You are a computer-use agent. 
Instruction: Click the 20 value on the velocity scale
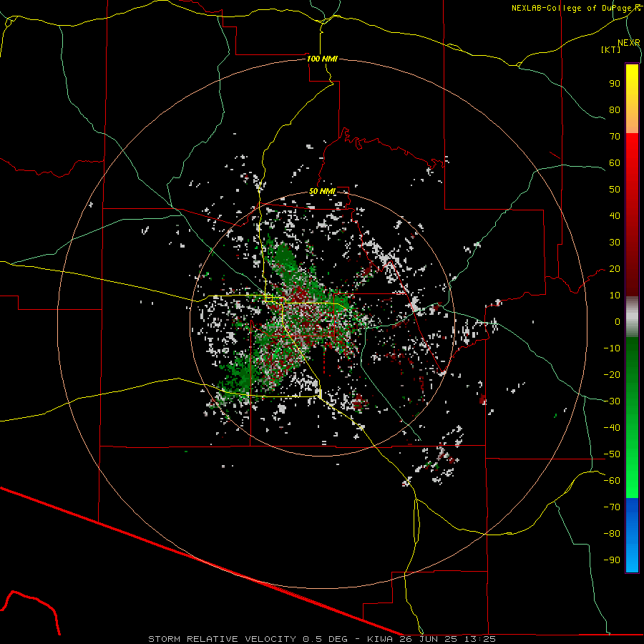point(615,269)
